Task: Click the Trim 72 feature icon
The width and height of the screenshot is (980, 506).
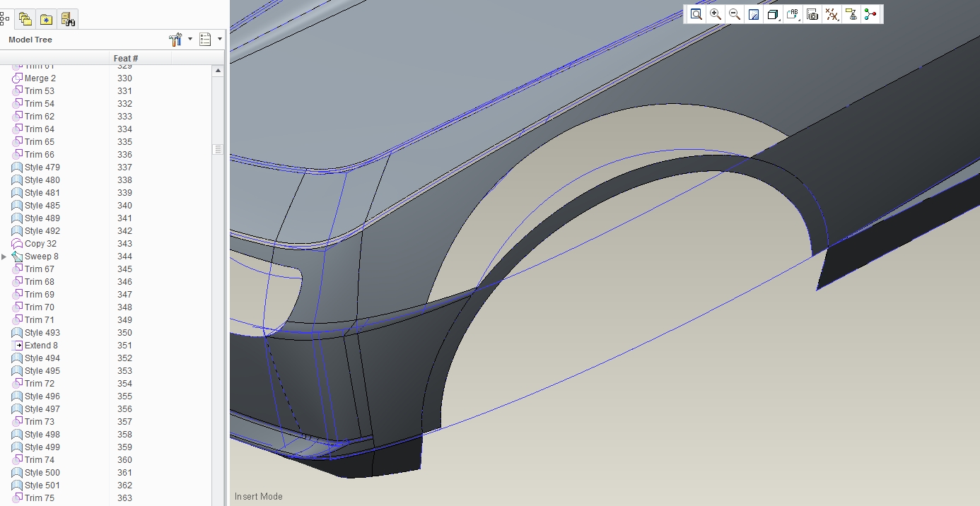Action: tap(18, 384)
